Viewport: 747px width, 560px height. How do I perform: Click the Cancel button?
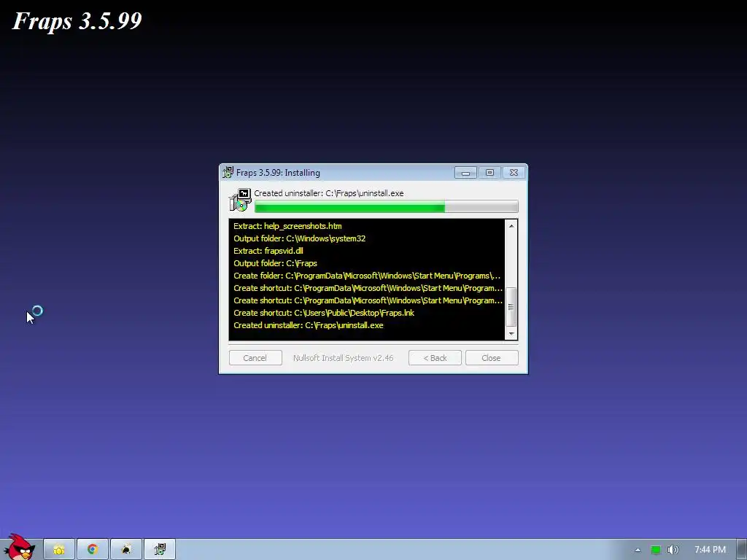(255, 358)
